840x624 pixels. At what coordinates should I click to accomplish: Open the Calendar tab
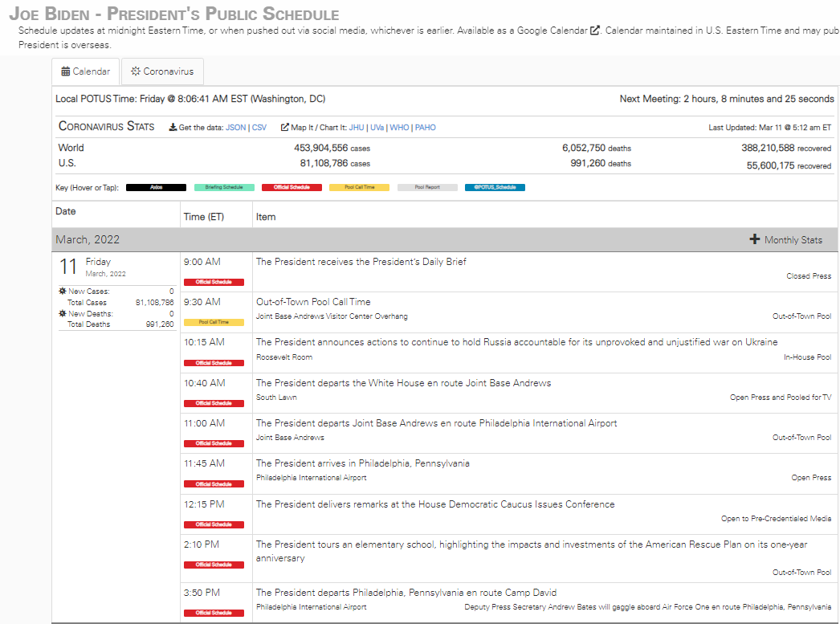[x=86, y=71]
